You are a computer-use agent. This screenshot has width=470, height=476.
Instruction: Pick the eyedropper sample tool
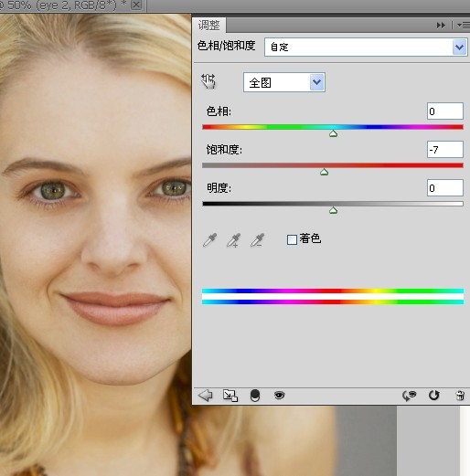click(x=210, y=240)
